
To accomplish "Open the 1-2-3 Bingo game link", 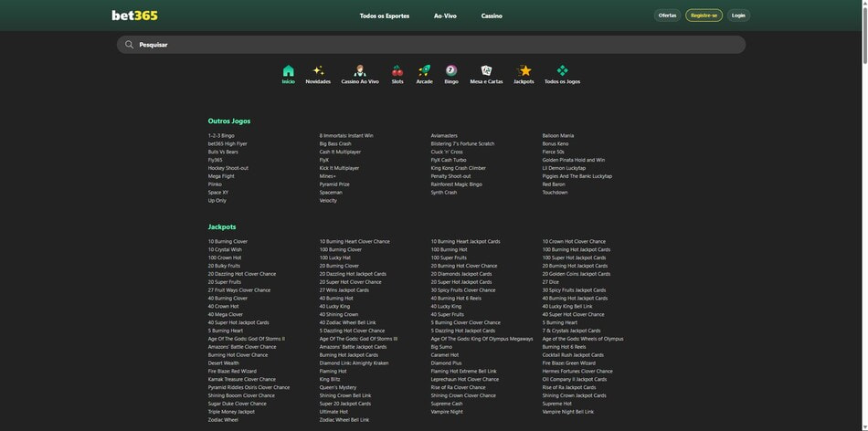I will coord(221,135).
